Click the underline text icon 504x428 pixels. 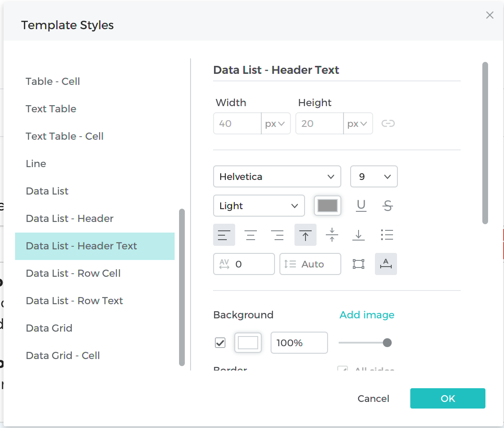[x=361, y=206]
